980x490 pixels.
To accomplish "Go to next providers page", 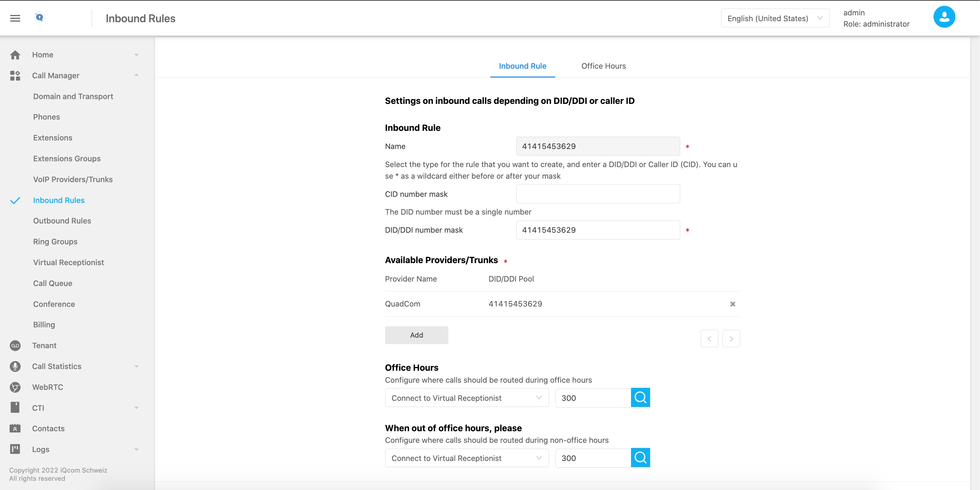I will click(x=731, y=339).
